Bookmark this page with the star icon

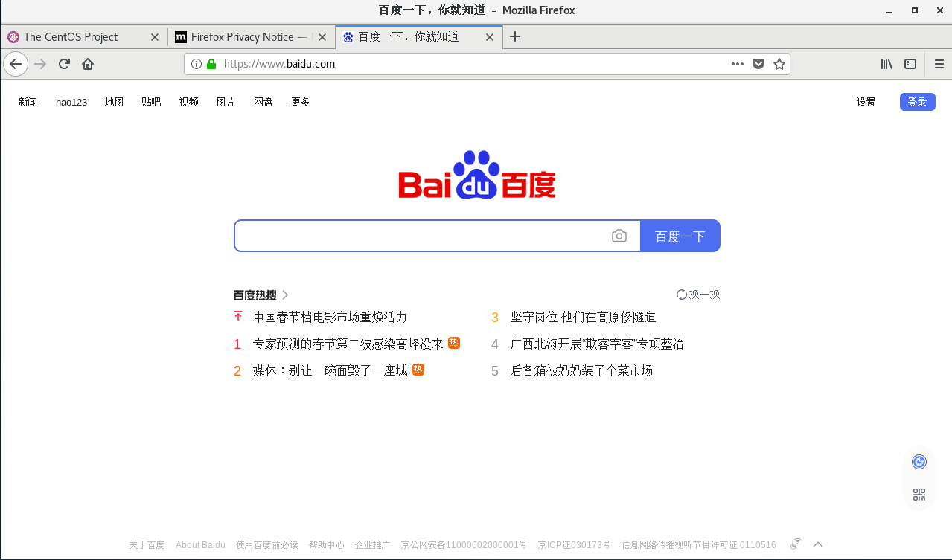(x=779, y=64)
